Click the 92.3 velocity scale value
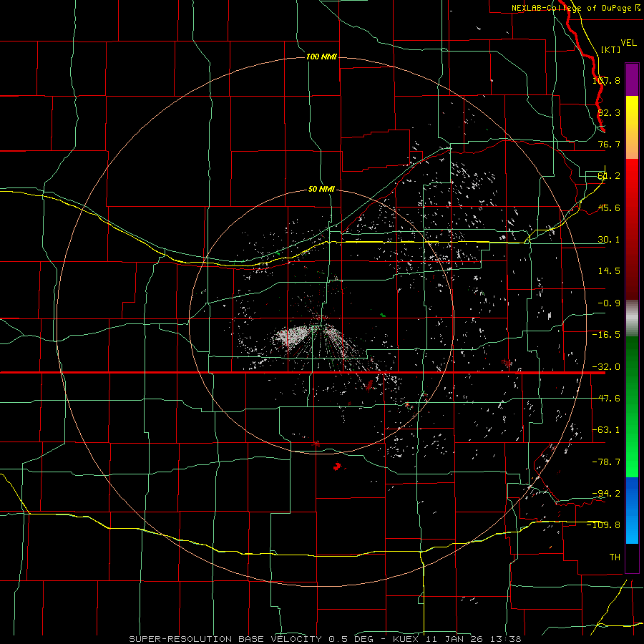The width and height of the screenshot is (644, 644). (x=609, y=112)
